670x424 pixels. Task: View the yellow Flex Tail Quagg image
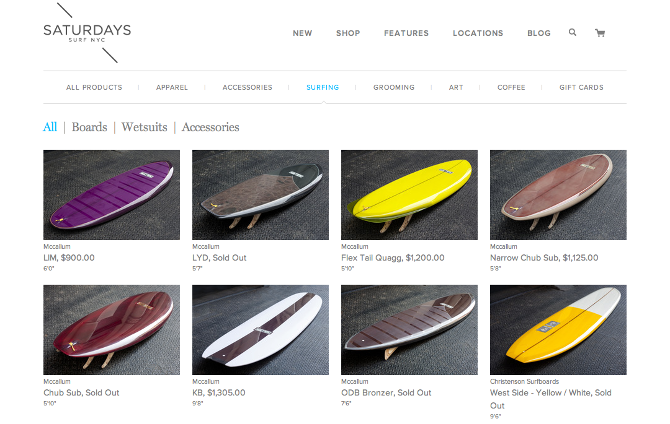pyautogui.click(x=409, y=195)
